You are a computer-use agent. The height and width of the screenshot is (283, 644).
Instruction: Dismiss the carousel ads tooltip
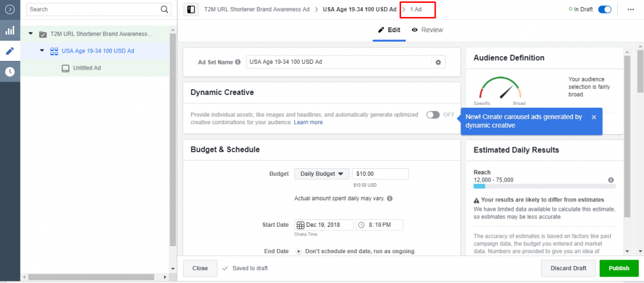click(x=594, y=117)
